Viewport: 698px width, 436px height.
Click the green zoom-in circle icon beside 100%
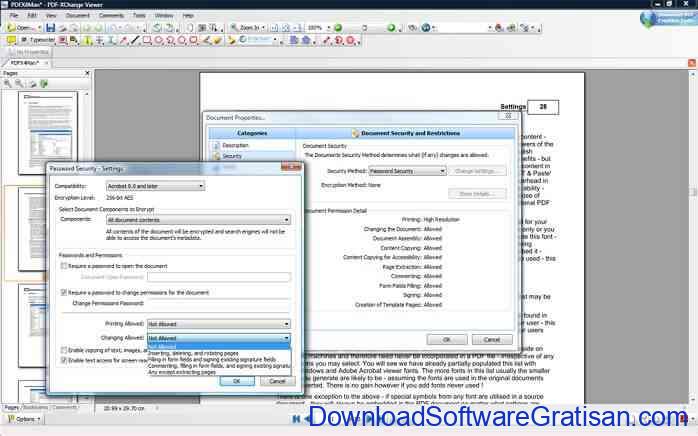click(x=338, y=28)
